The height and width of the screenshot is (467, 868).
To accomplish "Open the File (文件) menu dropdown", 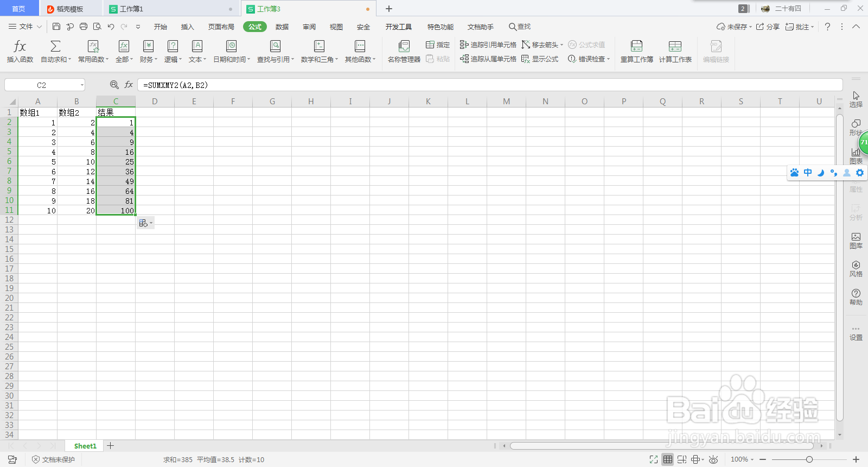I will (x=25, y=27).
